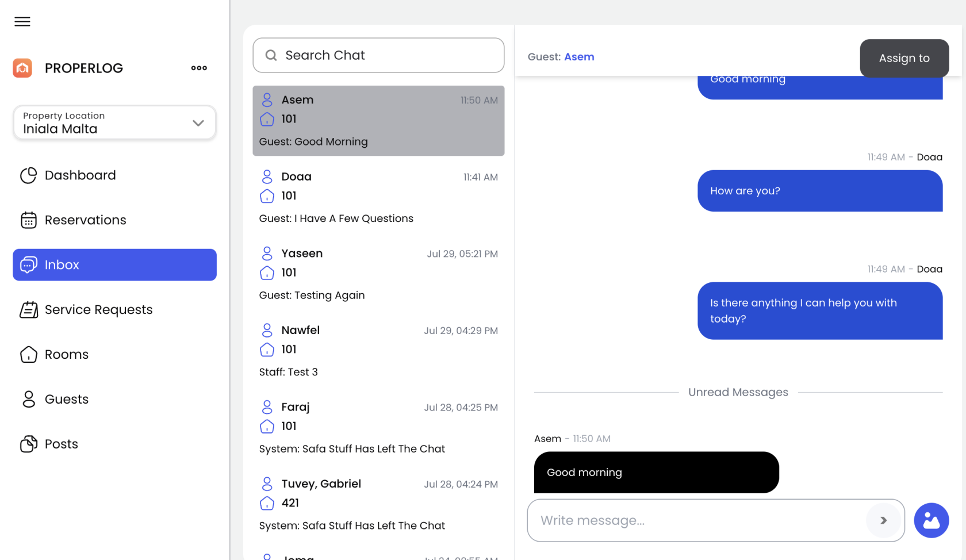Image resolution: width=966 pixels, height=560 pixels.
Task: Click the room icon in Doaa's chat
Action: [x=267, y=196]
